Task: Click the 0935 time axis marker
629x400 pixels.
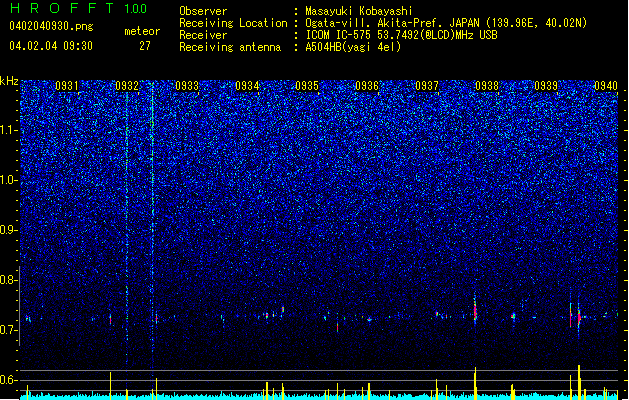Action: (307, 86)
